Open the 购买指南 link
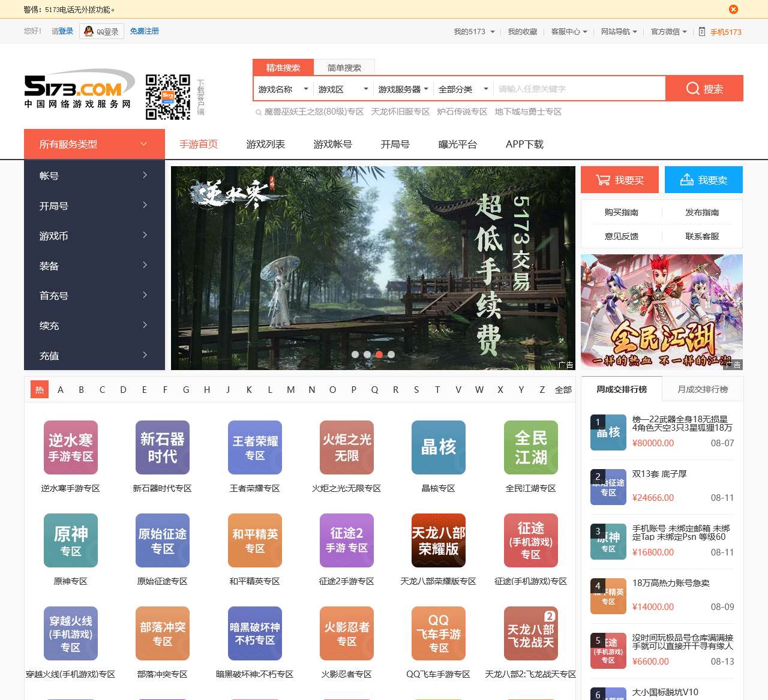Viewport: 768px width, 700px height. pos(622,212)
